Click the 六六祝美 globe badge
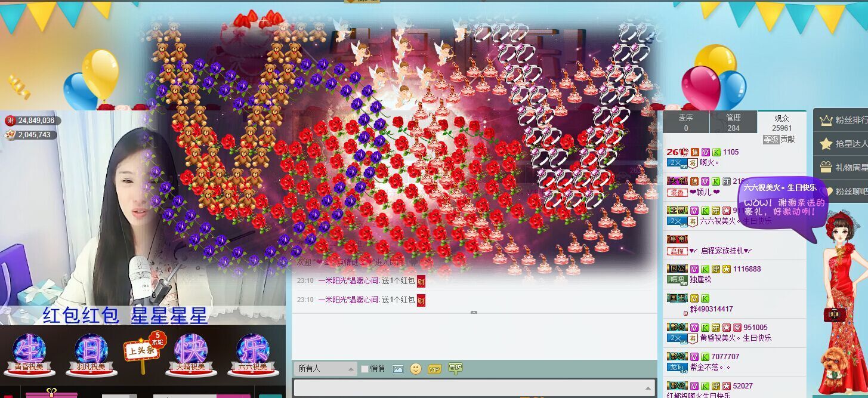This screenshot has width=868, height=398. click(x=252, y=354)
